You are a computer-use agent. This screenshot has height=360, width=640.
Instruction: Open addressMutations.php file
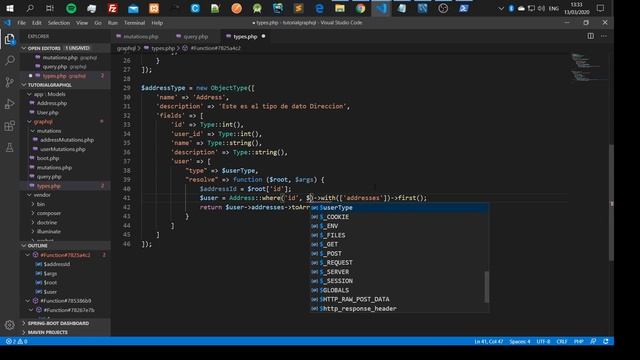[x=65, y=140]
